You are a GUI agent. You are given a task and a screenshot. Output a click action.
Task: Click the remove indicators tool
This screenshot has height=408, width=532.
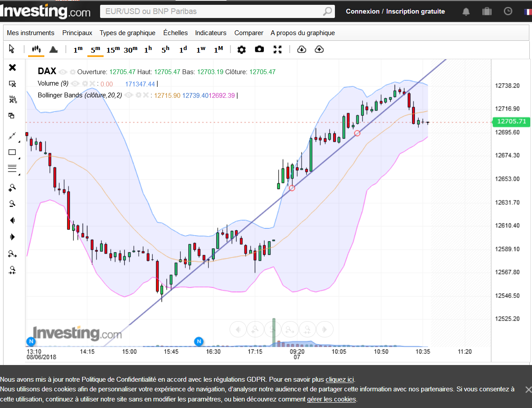(12, 100)
